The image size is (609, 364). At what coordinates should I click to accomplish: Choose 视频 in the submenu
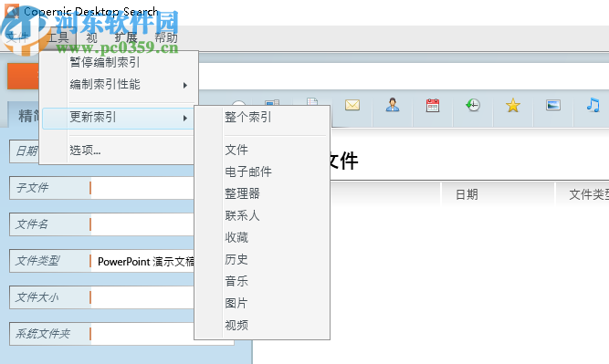tap(262, 325)
